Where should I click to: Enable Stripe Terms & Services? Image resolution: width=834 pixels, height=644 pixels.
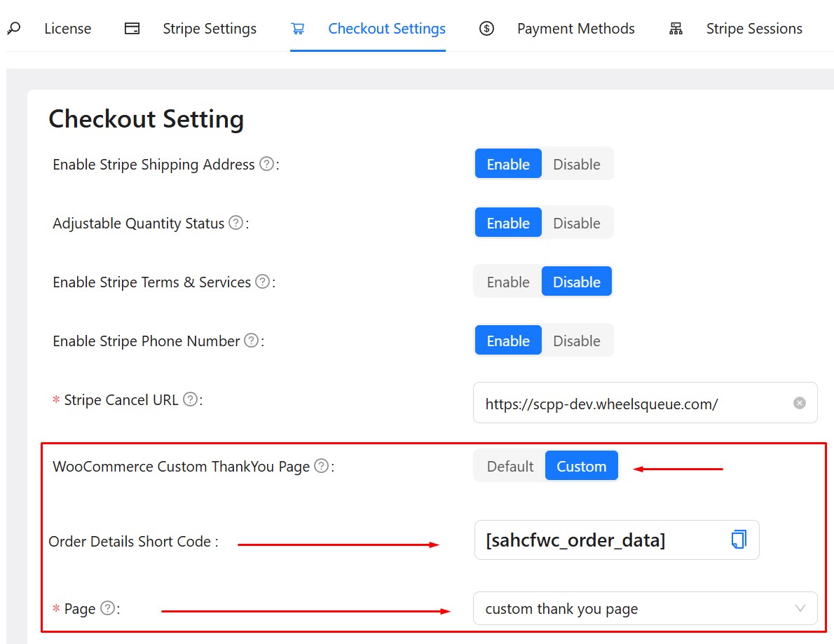(508, 282)
